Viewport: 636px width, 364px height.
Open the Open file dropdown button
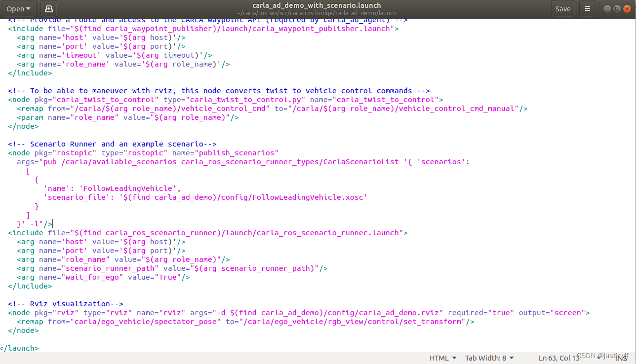[x=18, y=8]
